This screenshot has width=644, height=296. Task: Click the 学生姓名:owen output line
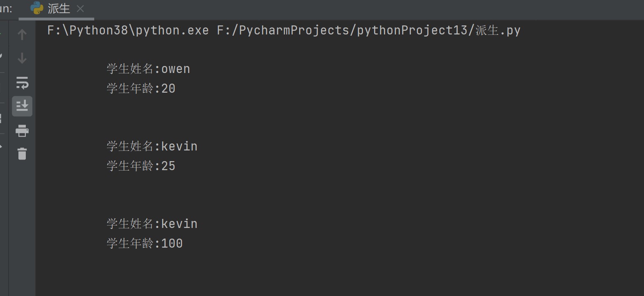pyautogui.click(x=148, y=69)
